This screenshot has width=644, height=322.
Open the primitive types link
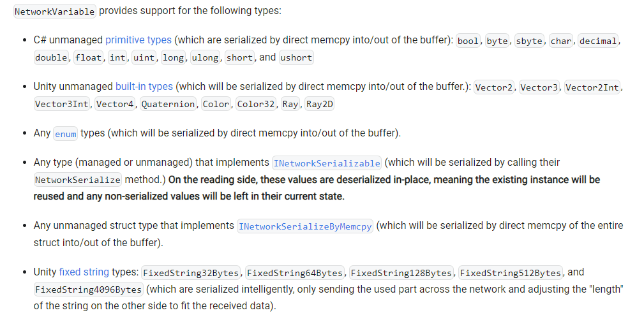[x=139, y=40]
